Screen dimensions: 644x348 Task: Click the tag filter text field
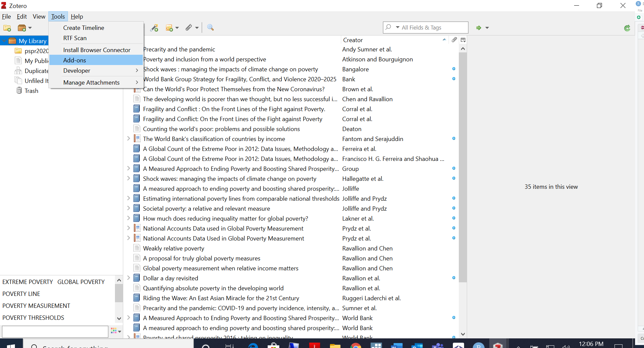pyautogui.click(x=55, y=331)
